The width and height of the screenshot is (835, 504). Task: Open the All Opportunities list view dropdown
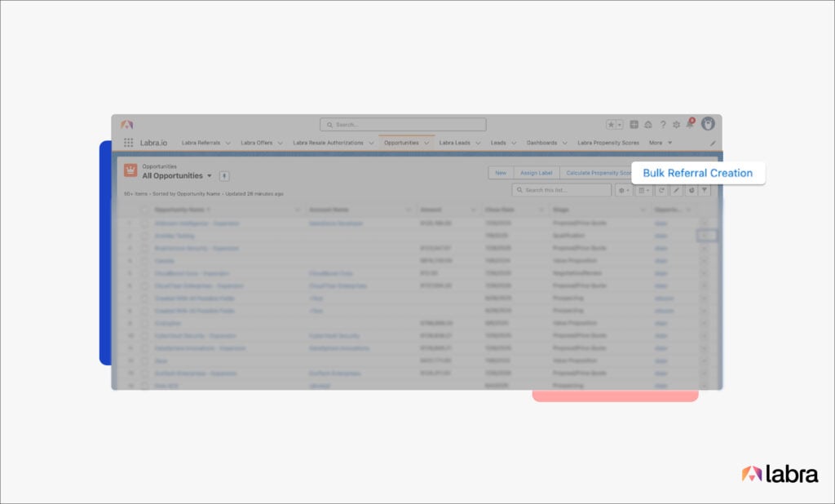click(210, 176)
